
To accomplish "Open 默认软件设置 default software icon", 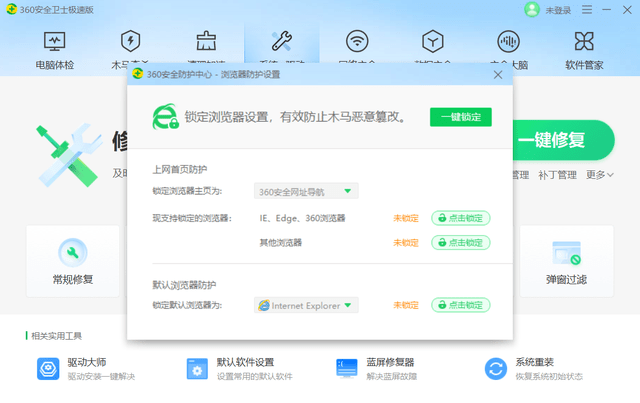I will [197, 369].
